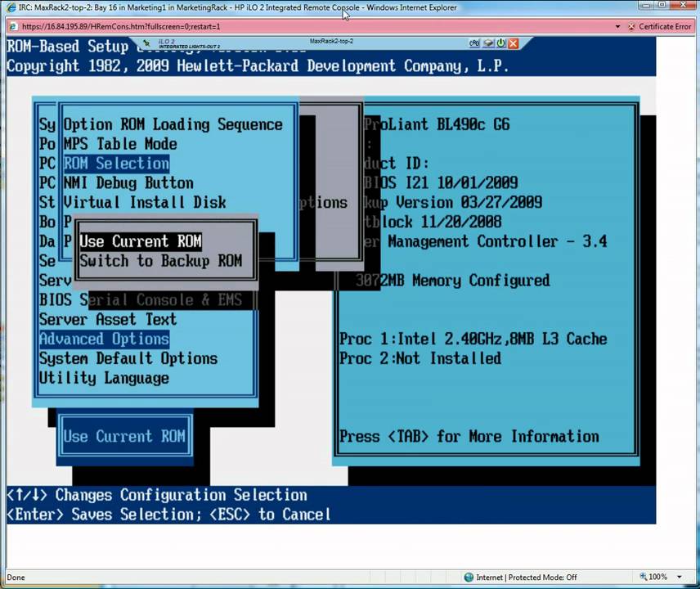700x589 pixels.
Task: Open the virtual media drive icon
Action: [x=489, y=43]
